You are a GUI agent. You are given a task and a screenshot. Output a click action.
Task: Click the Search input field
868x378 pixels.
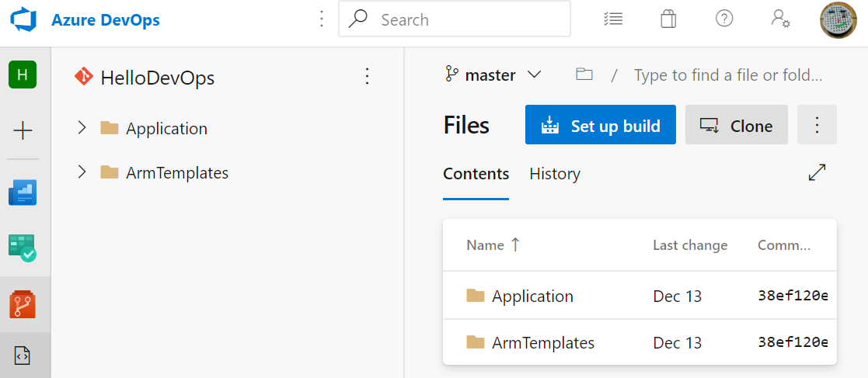(466, 19)
